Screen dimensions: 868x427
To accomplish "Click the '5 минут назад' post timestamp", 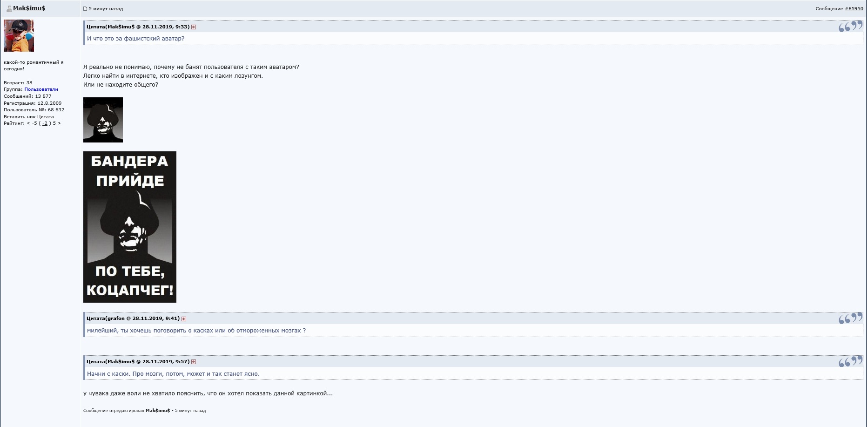I will (106, 9).
